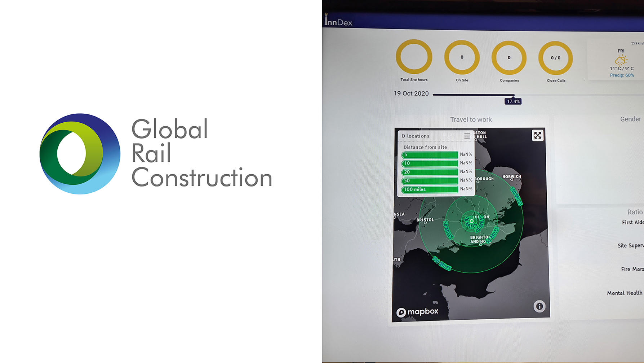The height and width of the screenshot is (363, 644).
Task: Select the 10 miles distance bar
Action: (430, 163)
